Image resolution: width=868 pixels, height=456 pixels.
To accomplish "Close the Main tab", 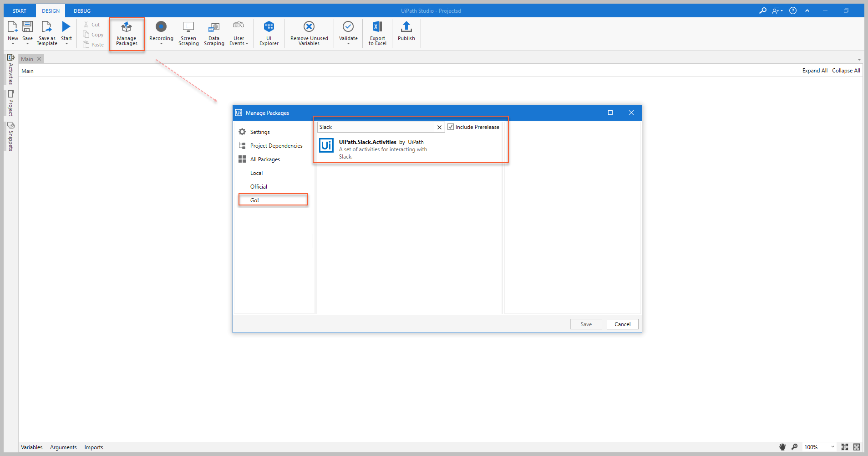I will coord(39,59).
